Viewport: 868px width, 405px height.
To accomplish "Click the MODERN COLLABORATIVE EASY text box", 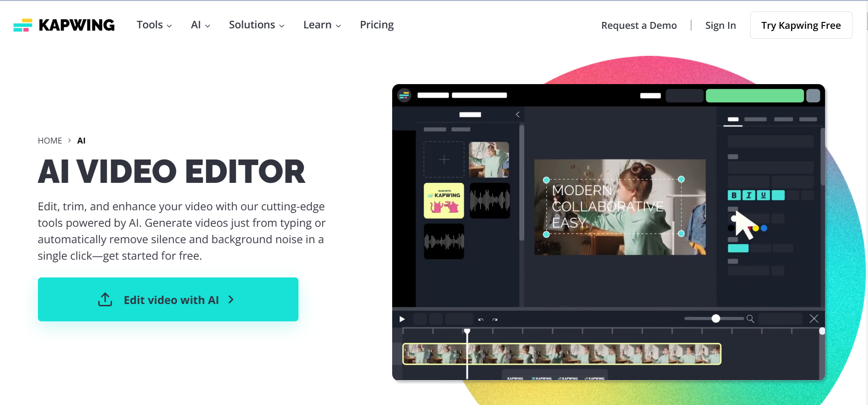I will [x=613, y=207].
